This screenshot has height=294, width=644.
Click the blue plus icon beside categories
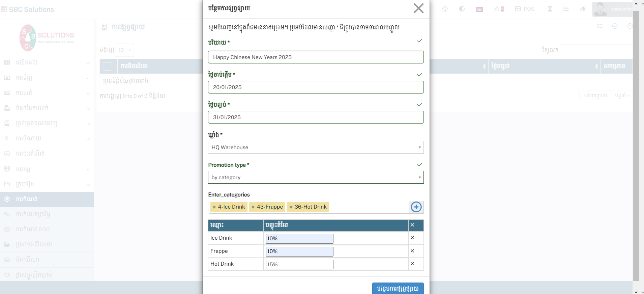click(x=416, y=207)
